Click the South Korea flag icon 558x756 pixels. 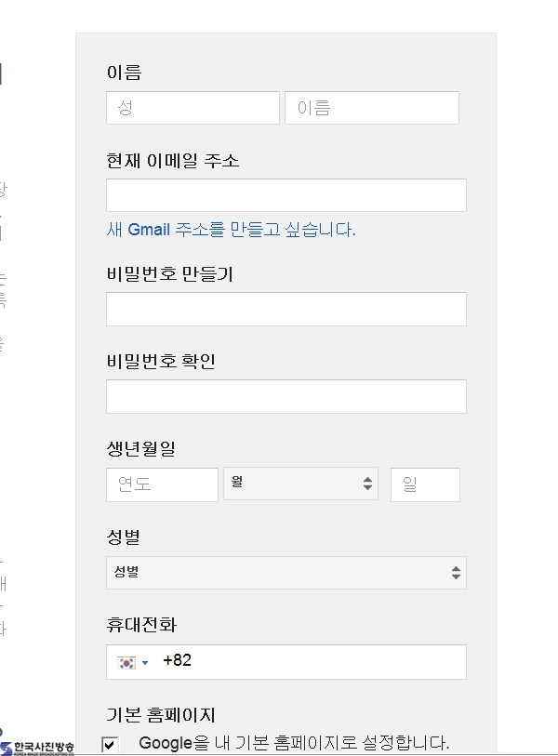pyautogui.click(x=126, y=663)
